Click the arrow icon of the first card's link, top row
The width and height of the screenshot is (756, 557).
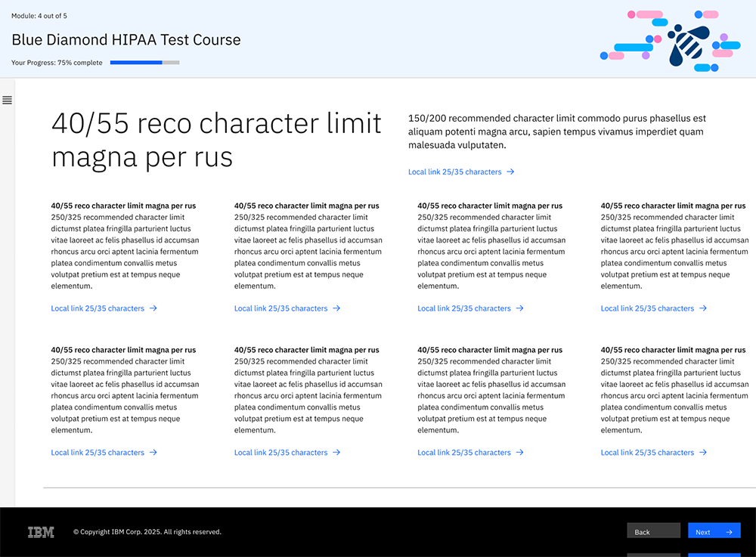[x=153, y=308]
